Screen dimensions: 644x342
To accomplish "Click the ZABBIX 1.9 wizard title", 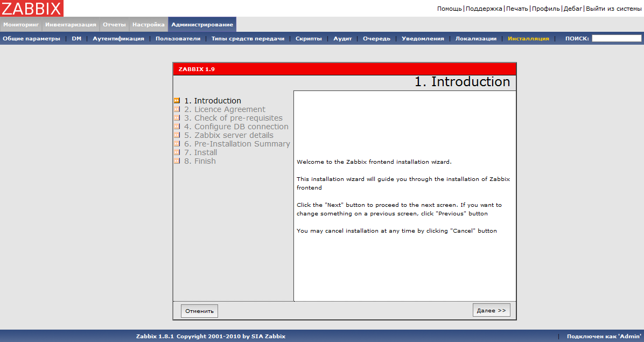I will point(197,69).
